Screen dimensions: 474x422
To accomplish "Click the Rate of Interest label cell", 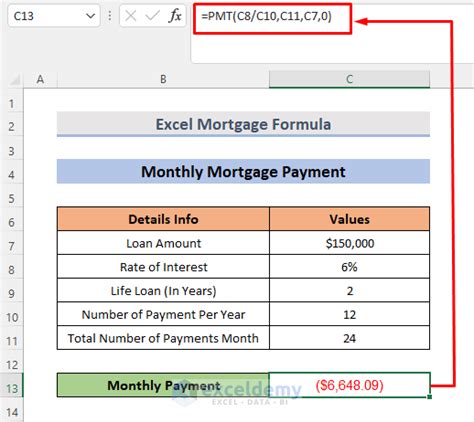I will click(163, 267).
